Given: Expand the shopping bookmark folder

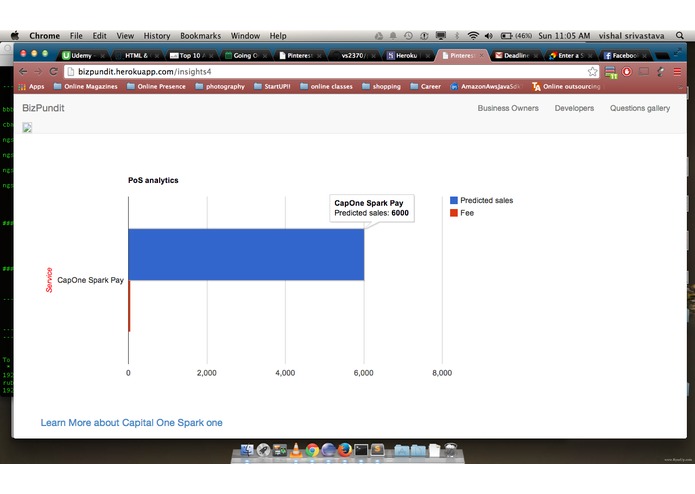Looking at the screenshot, I should point(381,86).
